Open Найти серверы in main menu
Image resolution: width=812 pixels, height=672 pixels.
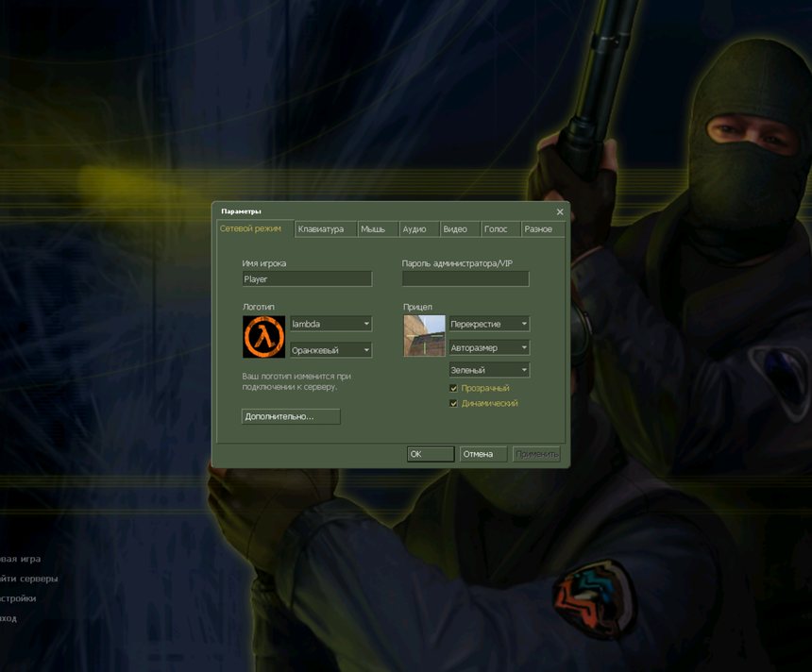click(28, 579)
